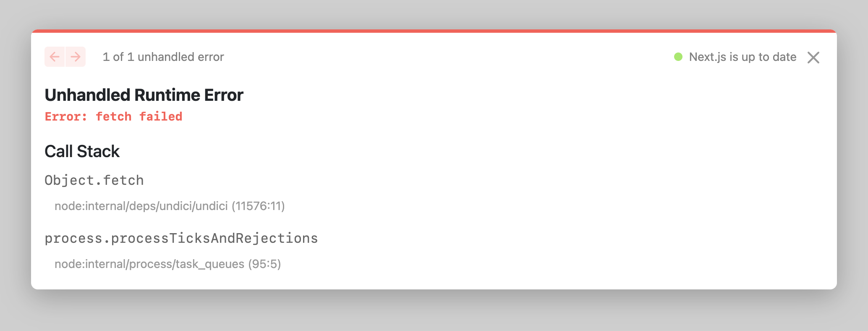Select the process.processTicksAndRejections stack frame
868x331 pixels.
(181, 238)
